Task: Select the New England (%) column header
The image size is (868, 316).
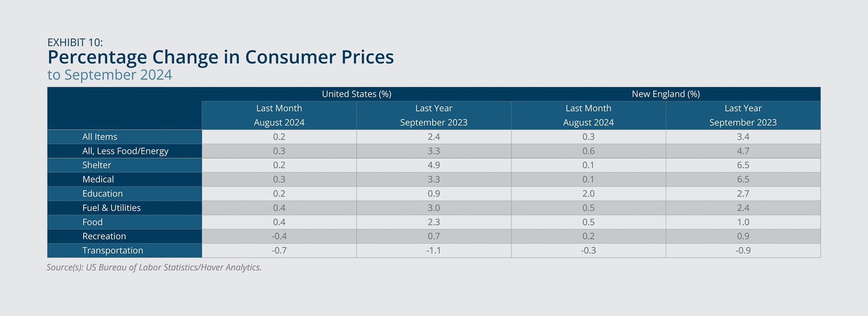Action: point(666,94)
